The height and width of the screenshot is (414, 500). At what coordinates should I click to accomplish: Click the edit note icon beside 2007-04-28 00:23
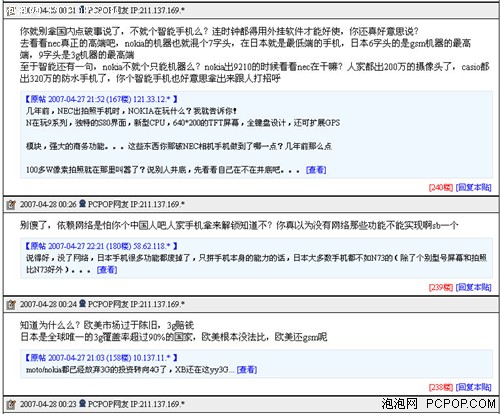pos(11,404)
